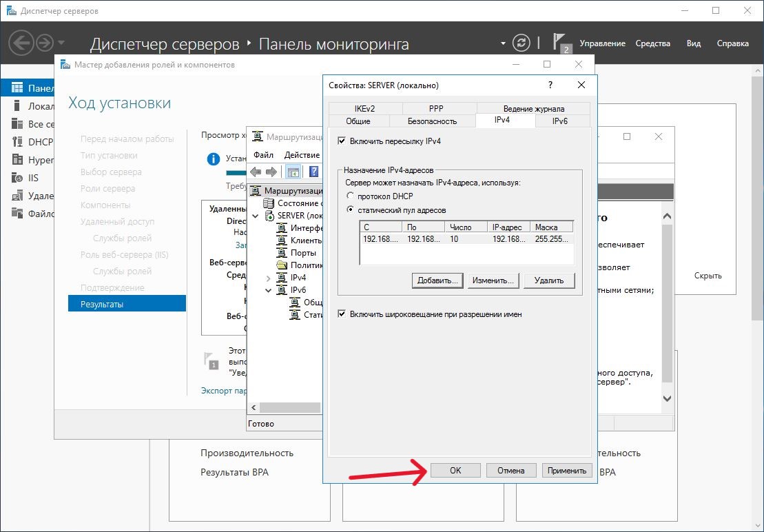Click the Порты node icon

click(x=282, y=253)
